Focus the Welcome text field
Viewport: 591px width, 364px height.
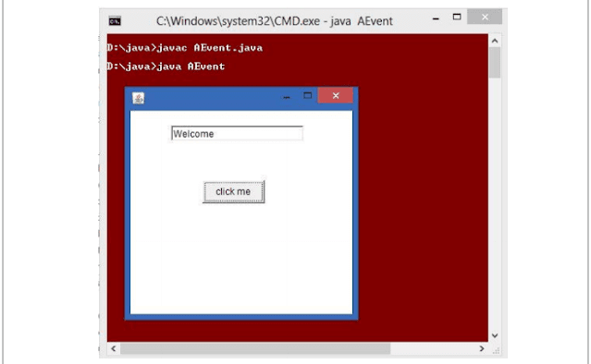(237, 133)
